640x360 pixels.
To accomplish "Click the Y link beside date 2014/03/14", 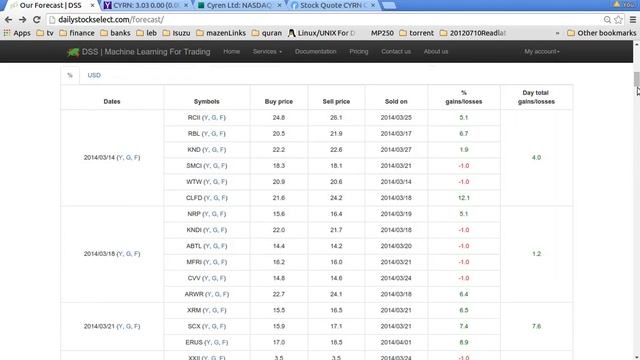I will (x=120, y=158).
